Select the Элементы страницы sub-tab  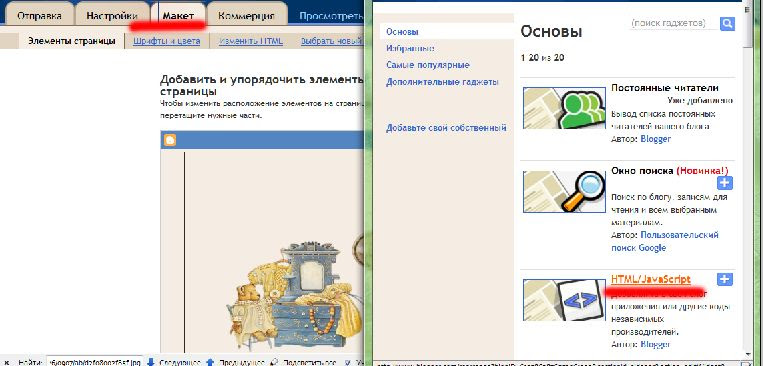tap(72, 41)
